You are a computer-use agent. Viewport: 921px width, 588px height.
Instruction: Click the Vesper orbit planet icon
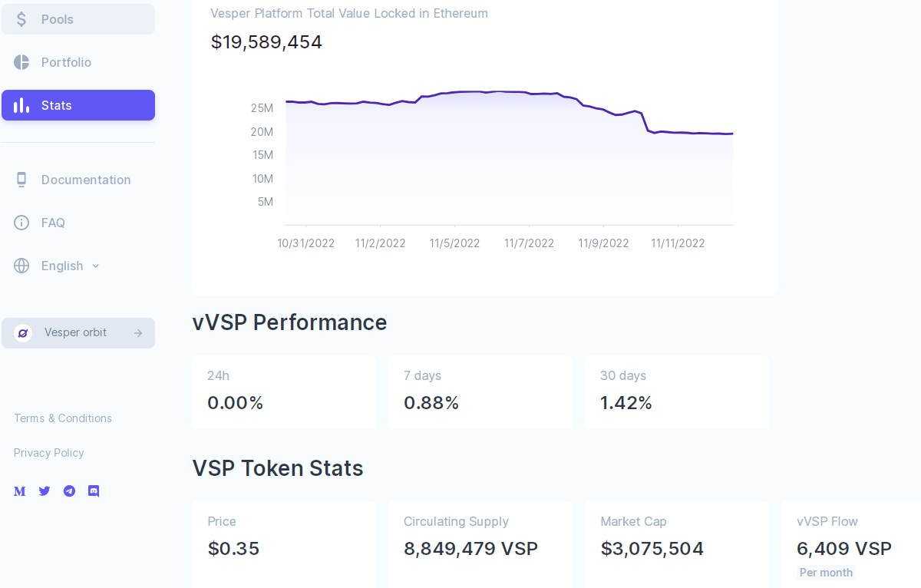click(23, 333)
